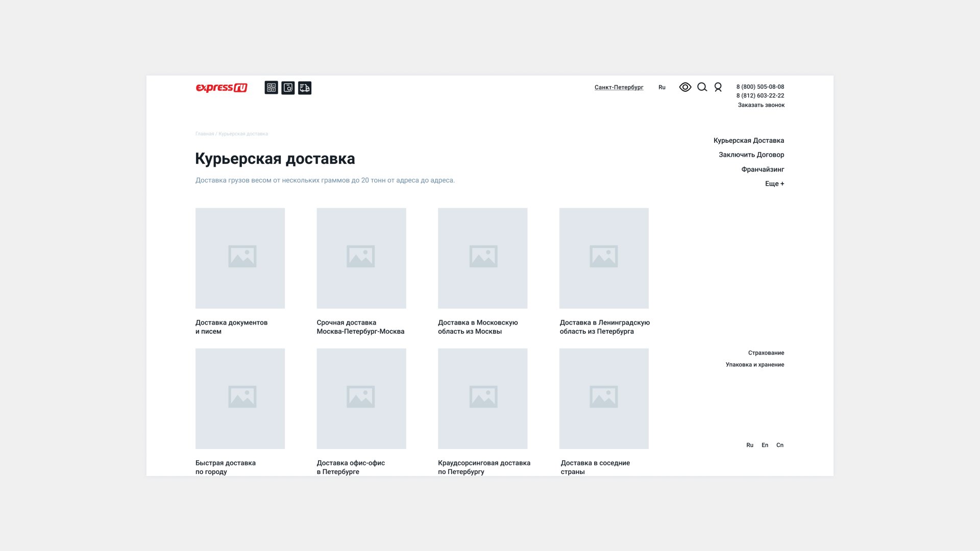This screenshot has height=551, width=980.
Task: Open the Курьерская Доставка menu item
Action: point(749,140)
